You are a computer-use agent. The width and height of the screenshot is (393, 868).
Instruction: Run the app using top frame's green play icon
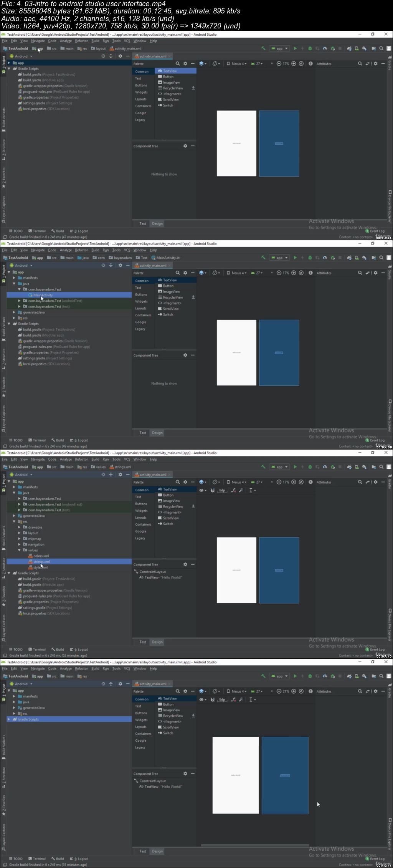pos(295,48)
